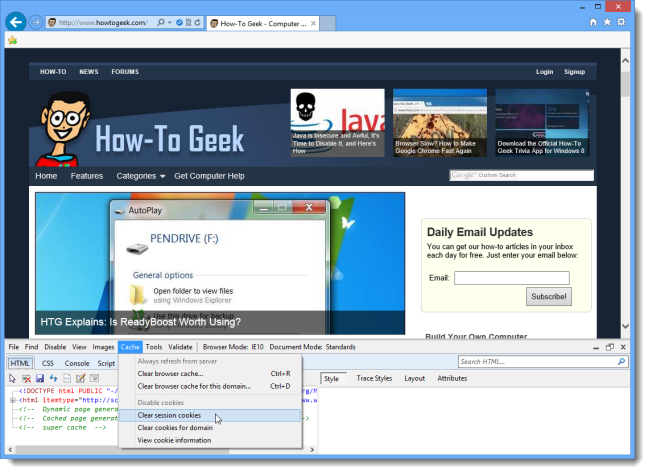
Task: Expand the Categories dropdown menu
Action: click(x=141, y=176)
